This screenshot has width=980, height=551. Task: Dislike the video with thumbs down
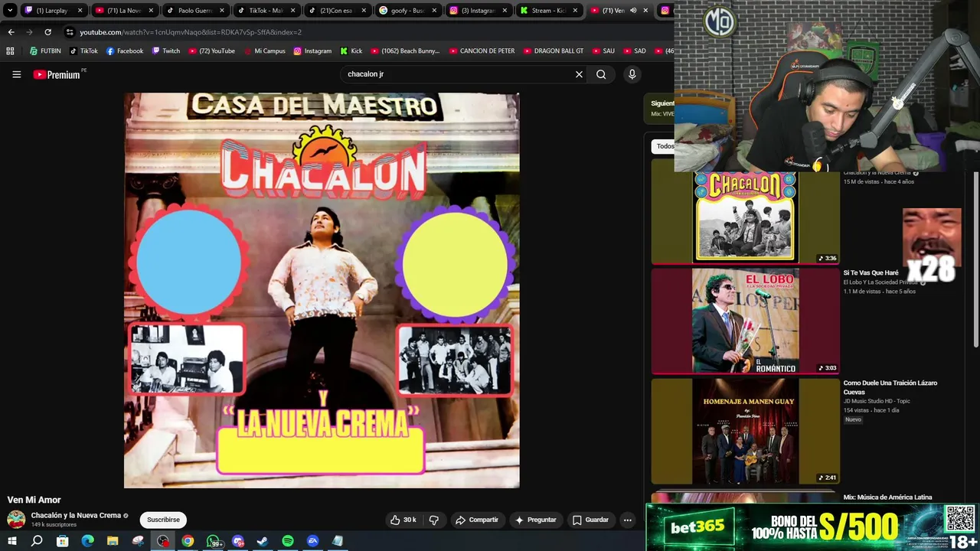pos(434,520)
